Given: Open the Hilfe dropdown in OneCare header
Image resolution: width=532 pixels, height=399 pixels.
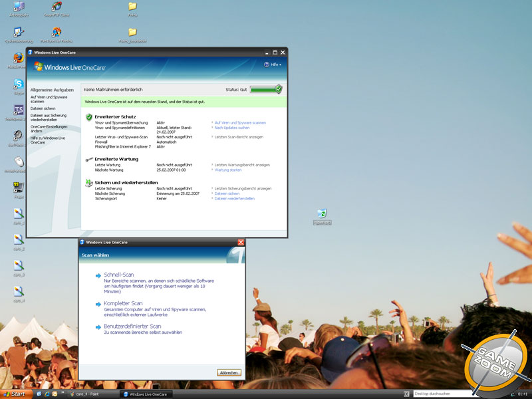Looking at the screenshot, I should tap(273, 65).
